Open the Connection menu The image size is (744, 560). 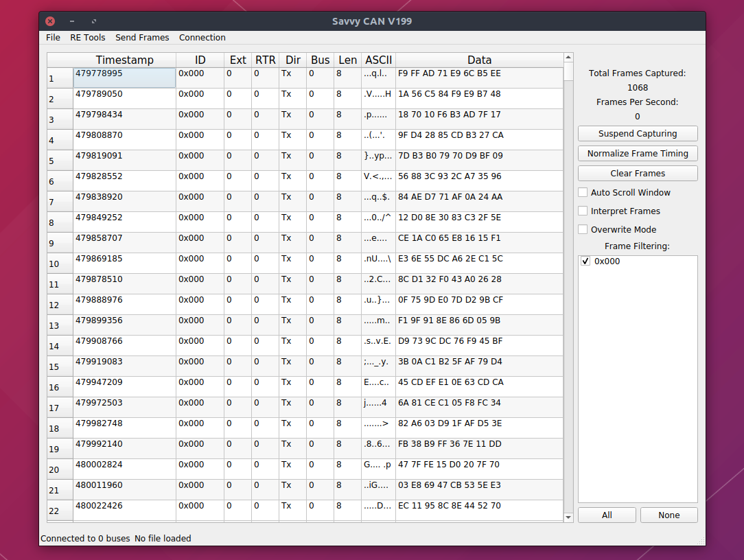coord(202,38)
